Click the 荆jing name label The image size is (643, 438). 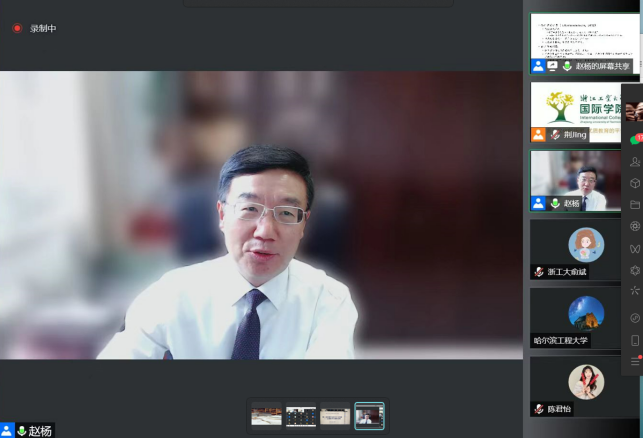pyautogui.click(x=575, y=135)
